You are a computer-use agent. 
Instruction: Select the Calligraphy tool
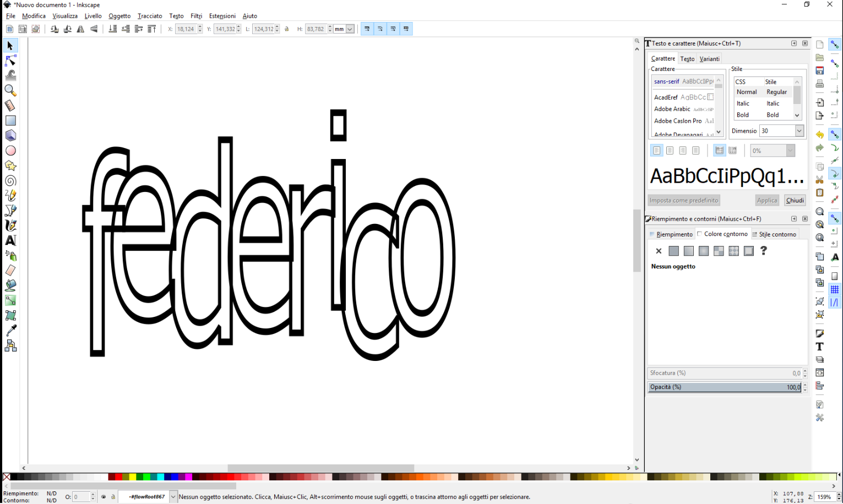[10, 225]
